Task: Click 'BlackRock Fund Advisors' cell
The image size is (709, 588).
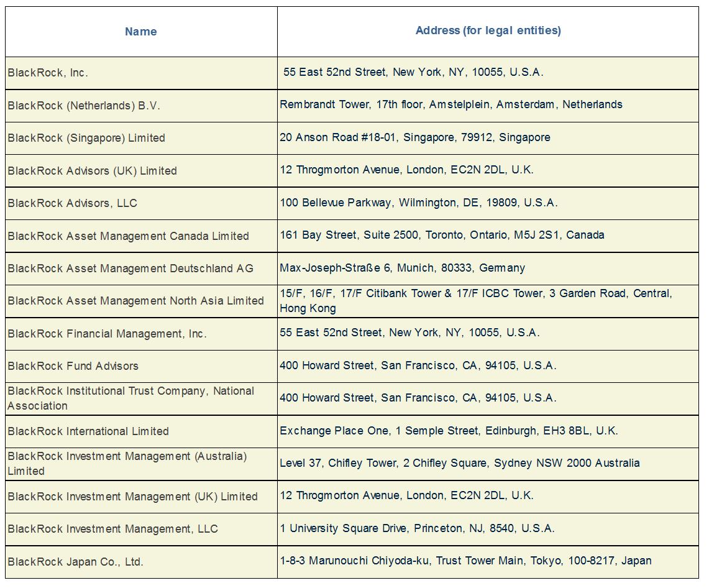Action: [x=141, y=366]
